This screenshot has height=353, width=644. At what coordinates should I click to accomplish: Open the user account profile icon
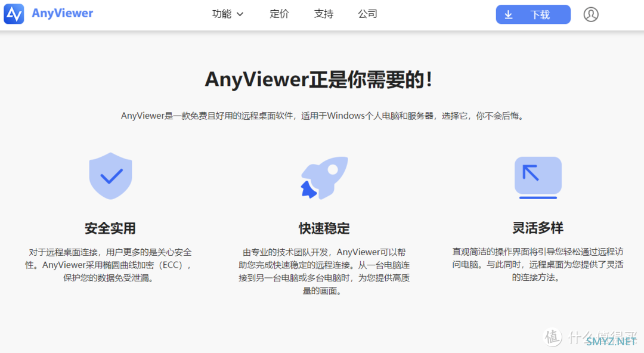[590, 14]
